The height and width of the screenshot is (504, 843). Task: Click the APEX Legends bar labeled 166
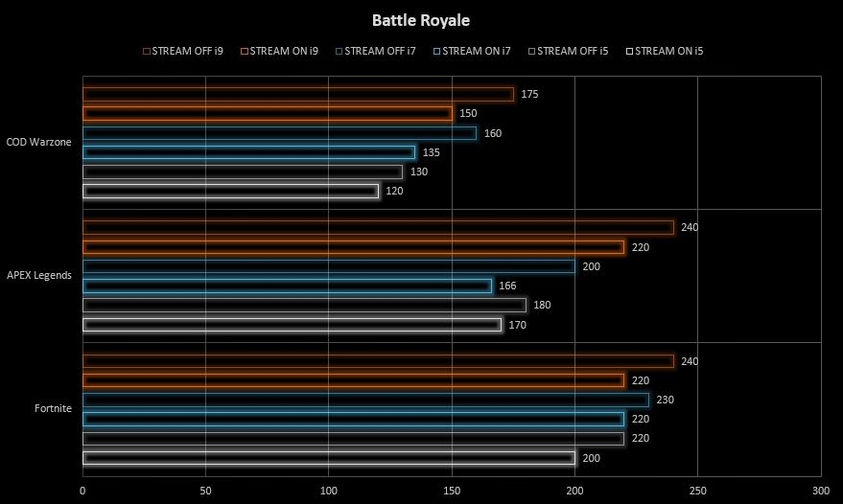(287, 286)
